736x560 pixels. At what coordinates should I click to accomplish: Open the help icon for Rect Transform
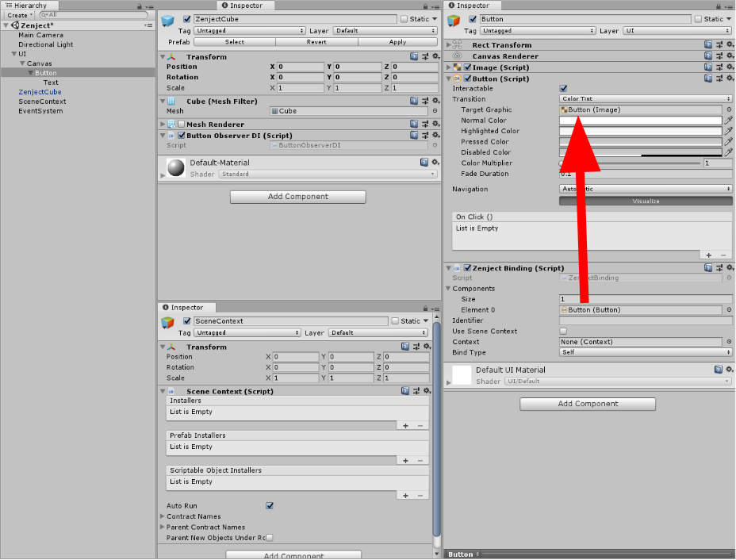coord(708,45)
